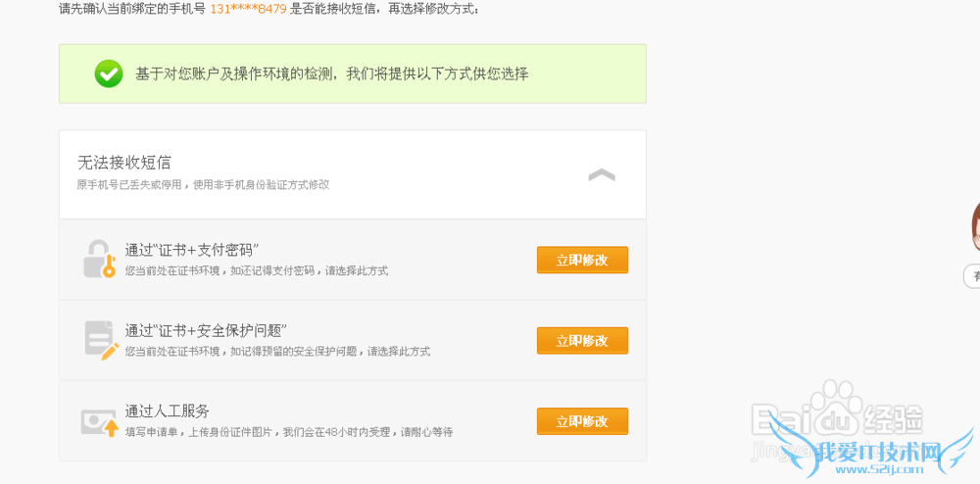
Task: Select the 无法接收短信 heading
Action: point(124,163)
